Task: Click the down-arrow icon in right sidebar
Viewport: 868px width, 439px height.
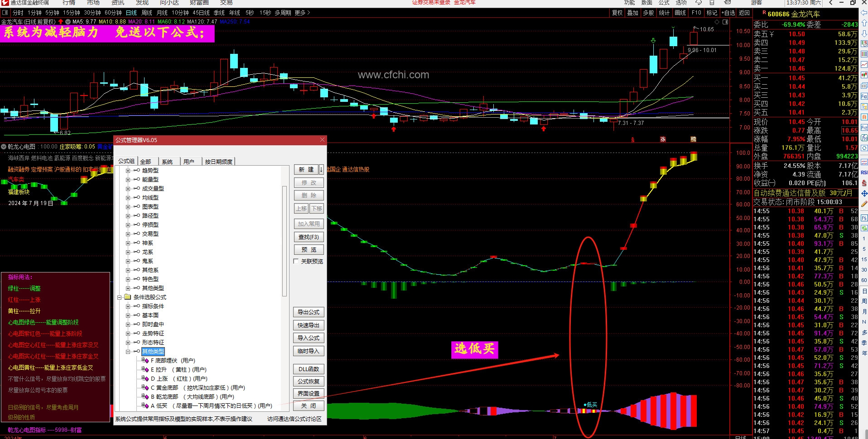Action: coord(864,34)
